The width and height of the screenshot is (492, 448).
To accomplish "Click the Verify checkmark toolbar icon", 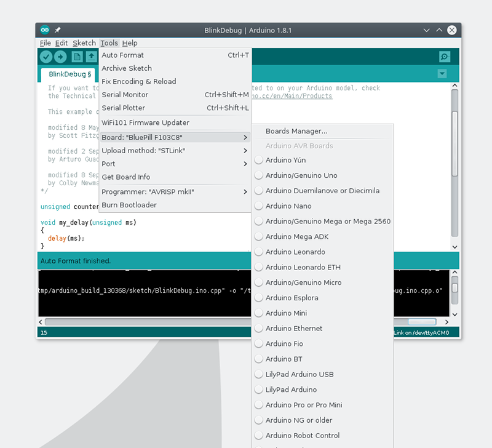I will [46, 57].
